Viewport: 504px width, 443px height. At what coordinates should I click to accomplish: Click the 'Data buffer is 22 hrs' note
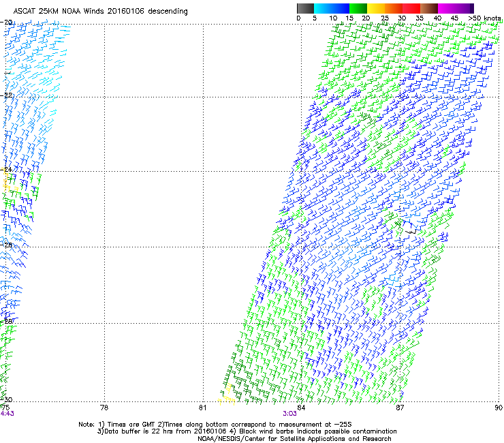tap(247, 431)
